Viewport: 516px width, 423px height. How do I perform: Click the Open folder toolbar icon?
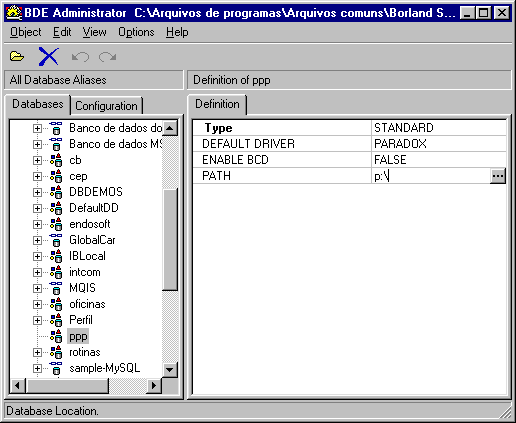click(x=17, y=56)
